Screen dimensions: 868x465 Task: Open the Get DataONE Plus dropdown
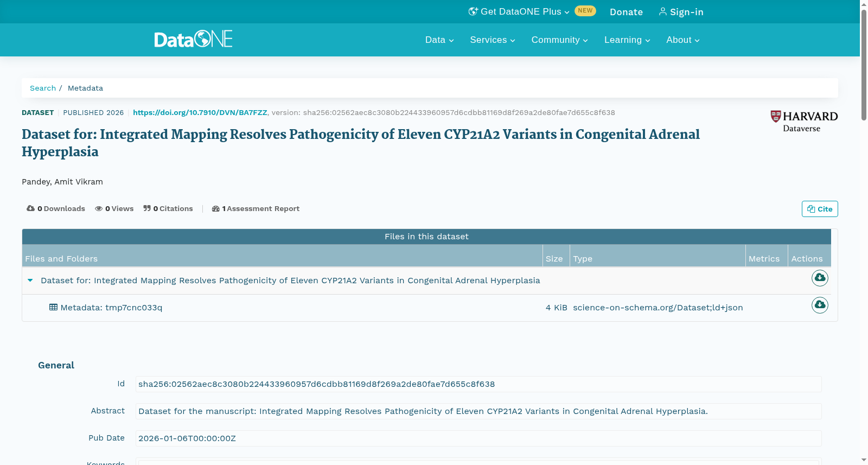[x=519, y=11]
